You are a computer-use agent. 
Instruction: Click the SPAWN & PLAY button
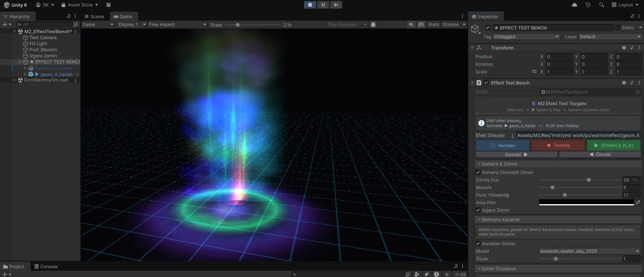click(x=614, y=145)
